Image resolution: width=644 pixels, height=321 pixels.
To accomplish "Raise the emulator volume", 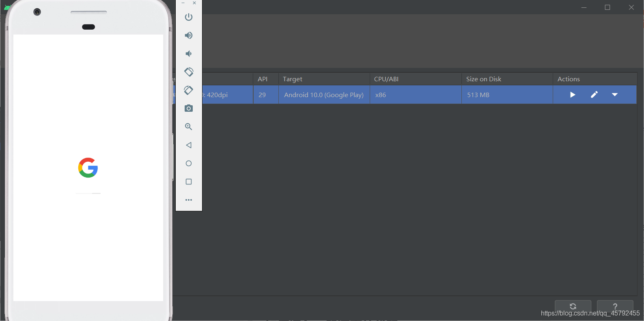I will (189, 35).
